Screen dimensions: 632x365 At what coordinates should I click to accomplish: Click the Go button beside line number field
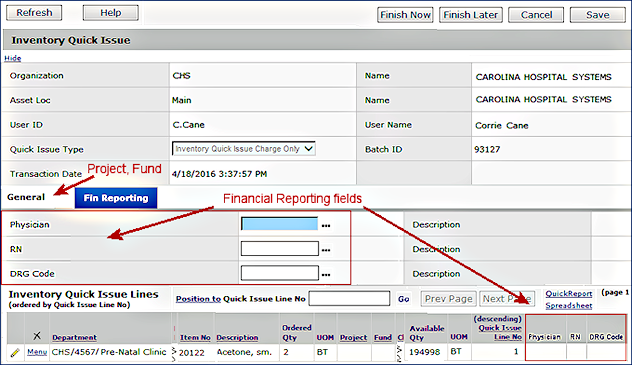(403, 299)
